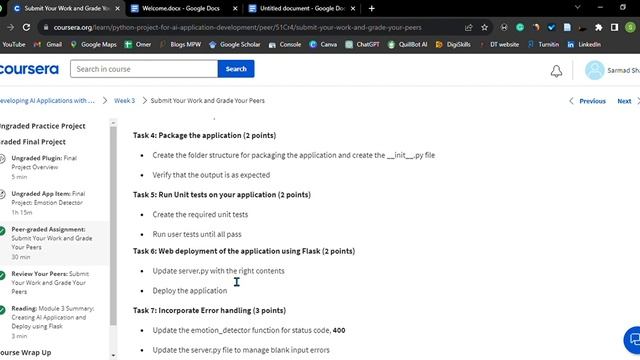
Task: Open a new browser tab
Action: pos(371,8)
